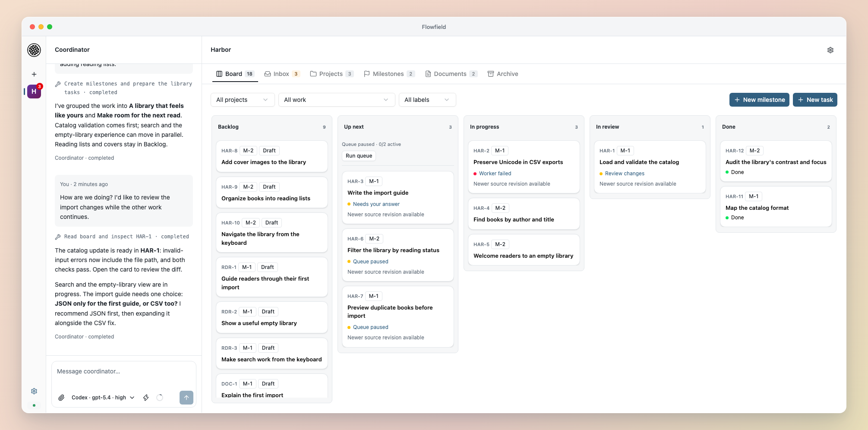
Task: Open card Map the catalog format
Action: point(776,207)
